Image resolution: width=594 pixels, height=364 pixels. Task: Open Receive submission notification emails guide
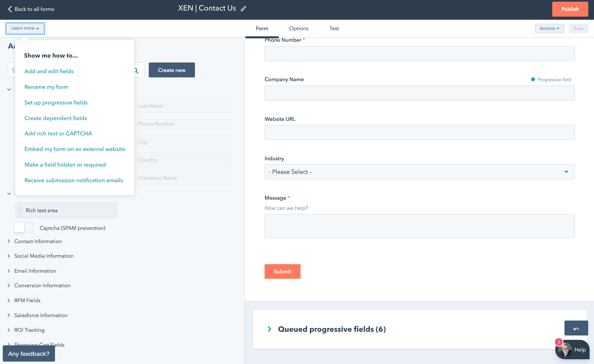click(x=74, y=180)
